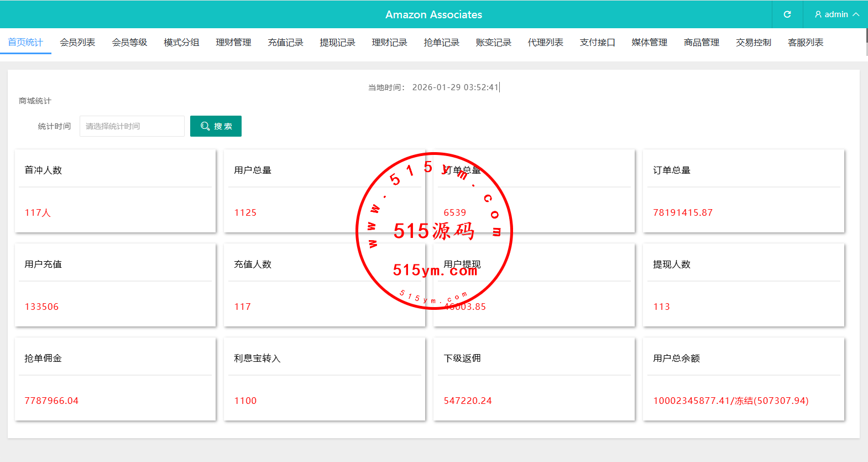Open the 商品管理 tab
The image size is (868, 462).
701,43
